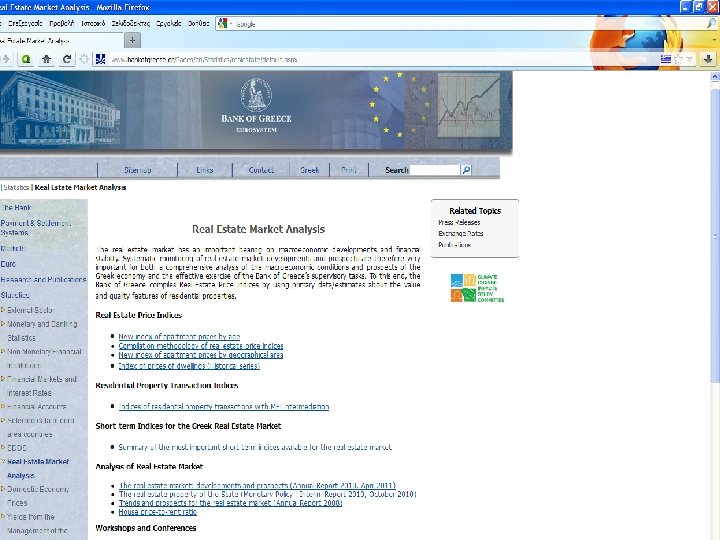Open the address bar history dropdown arrow
This screenshot has height=540, width=720.
pyautogui.click(x=689, y=59)
